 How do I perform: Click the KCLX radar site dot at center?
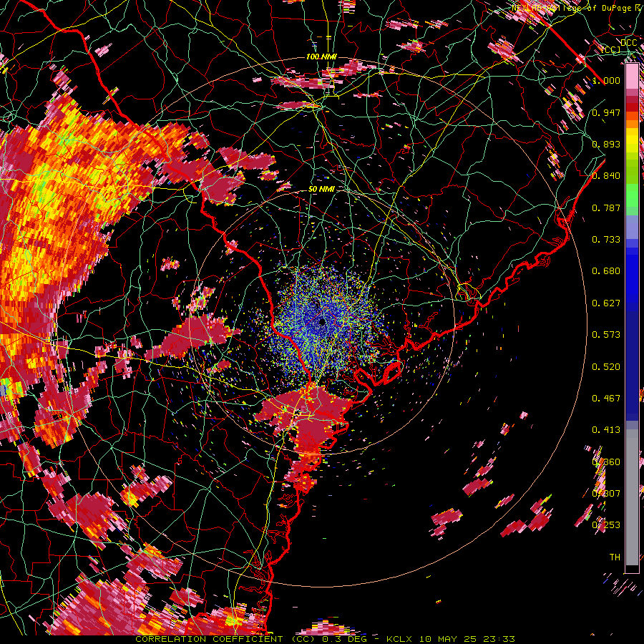tap(322, 321)
